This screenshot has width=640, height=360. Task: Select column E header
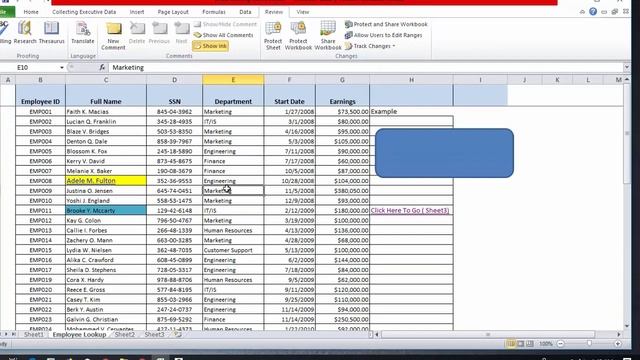(233, 80)
